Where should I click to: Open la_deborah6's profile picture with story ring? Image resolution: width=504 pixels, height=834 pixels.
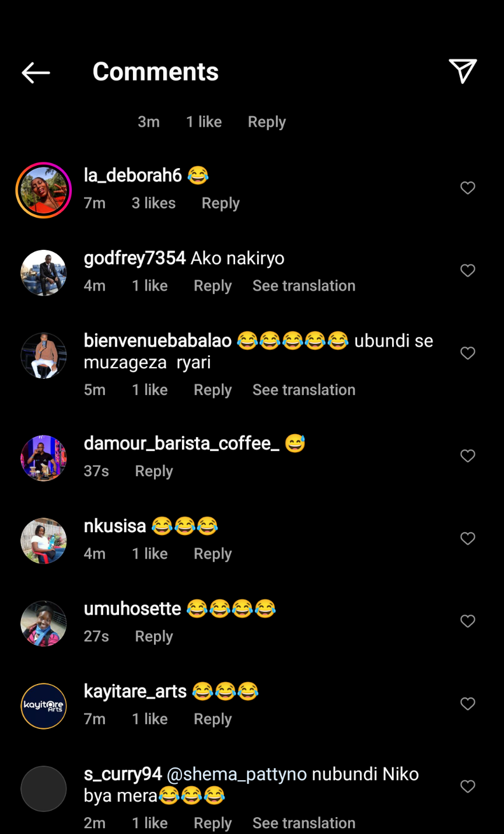coord(44,190)
